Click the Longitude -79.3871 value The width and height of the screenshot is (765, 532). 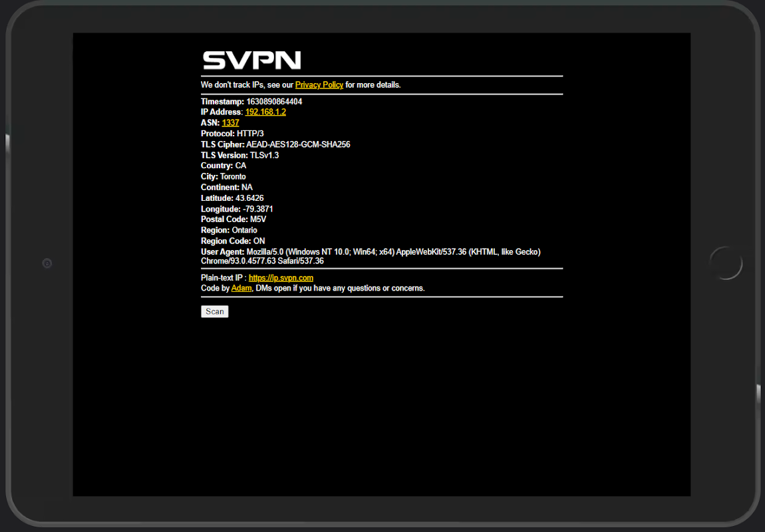tap(258, 209)
